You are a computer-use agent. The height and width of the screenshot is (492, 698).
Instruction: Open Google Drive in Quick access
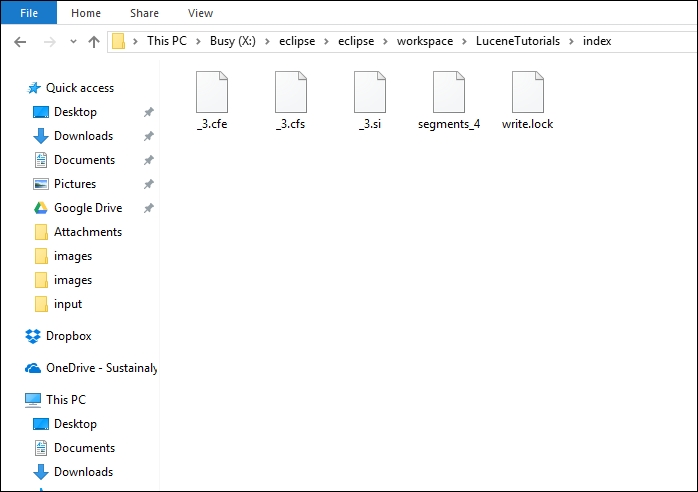[87, 208]
